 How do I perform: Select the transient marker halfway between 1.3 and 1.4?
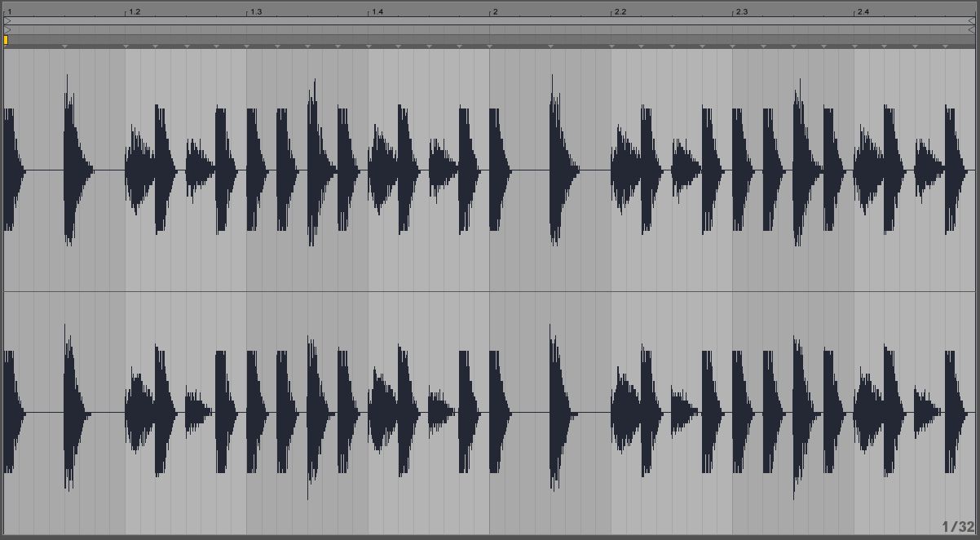point(308,46)
